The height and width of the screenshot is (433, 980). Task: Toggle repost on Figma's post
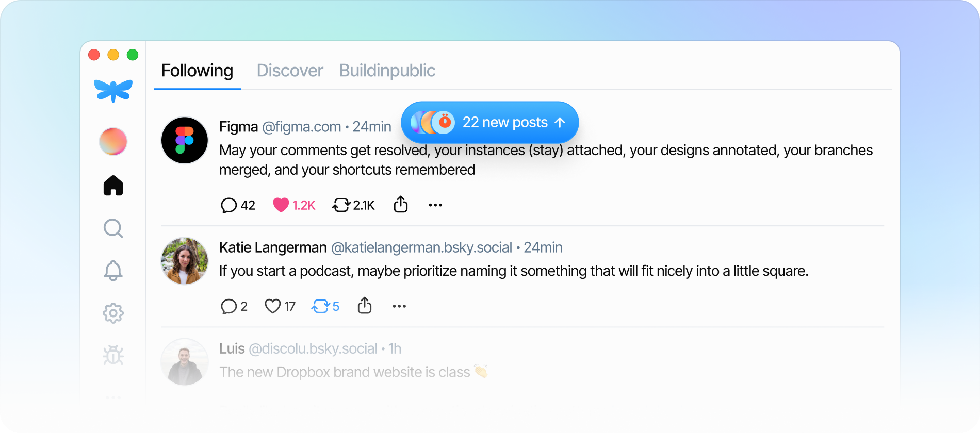[341, 205]
